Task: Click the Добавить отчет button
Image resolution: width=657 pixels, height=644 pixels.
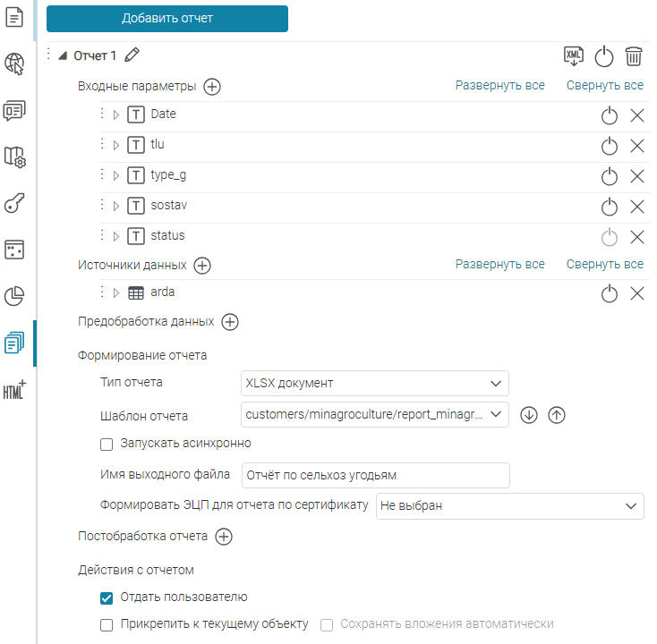Action: pos(167,18)
